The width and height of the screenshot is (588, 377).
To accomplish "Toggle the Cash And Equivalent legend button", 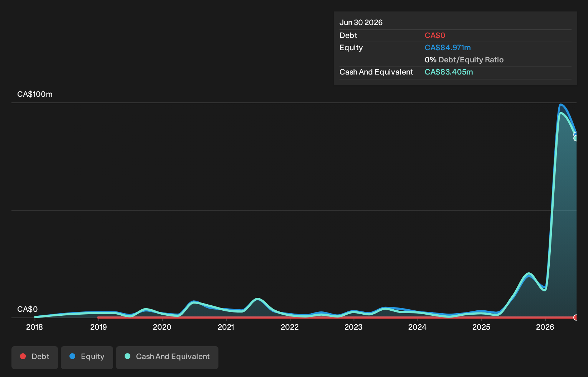I will (167, 357).
